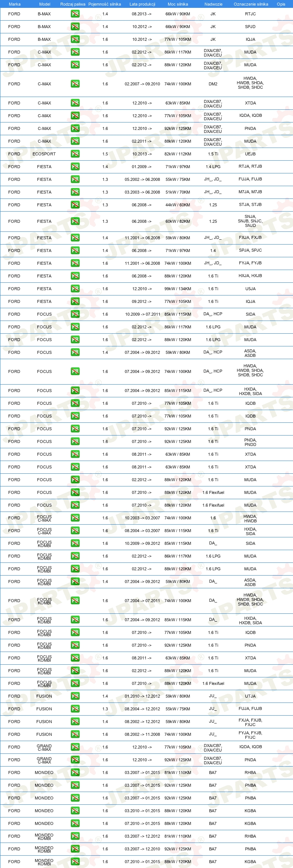Screen dimensions: 293x868
Task: Select the fuel icon for Mondeo Kombi KGBA
Action: click(x=75, y=862)
